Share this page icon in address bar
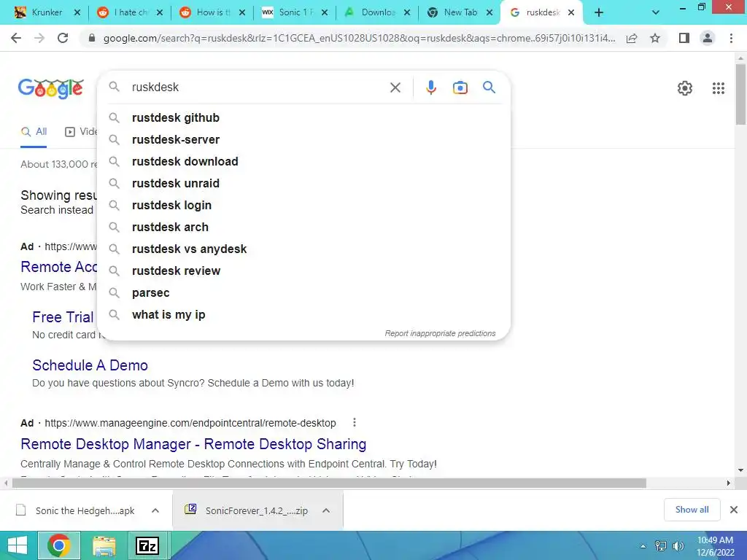Viewport: 747px width, 560px height. point(632,38)
